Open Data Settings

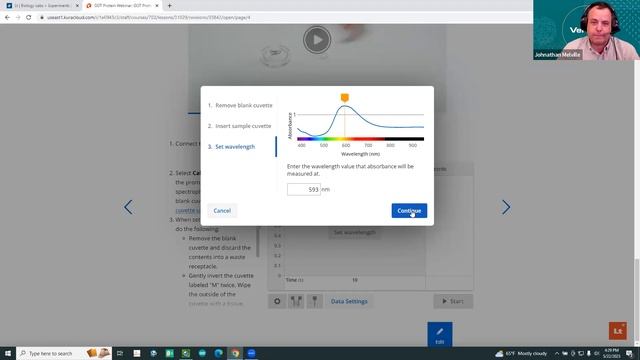click(x=349, y=301)
